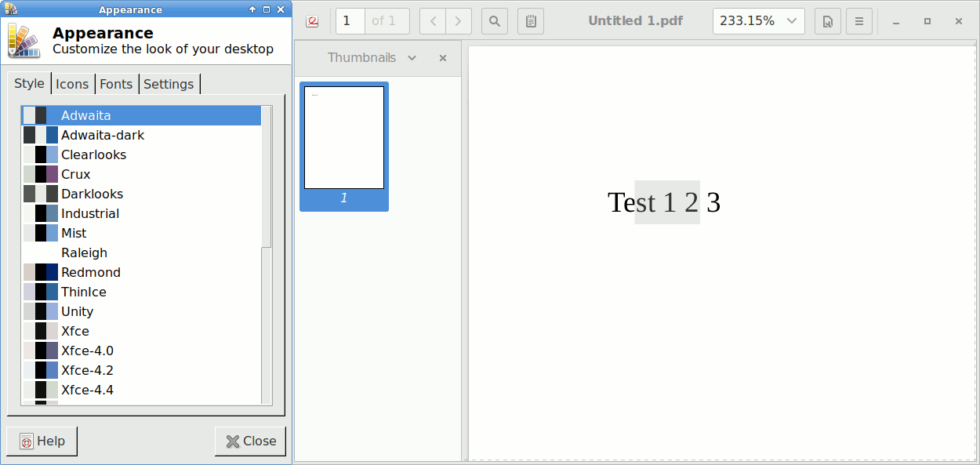This screenshot has width=980, height=465.
Task: Switch to the Icons tab
Action: point(72,84)
